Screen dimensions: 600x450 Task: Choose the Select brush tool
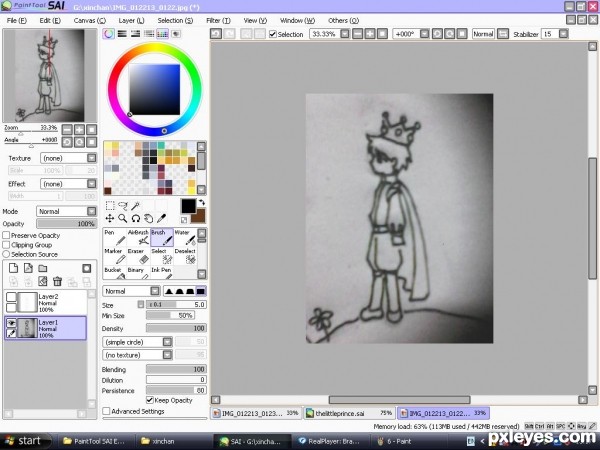tap(161, 256)
